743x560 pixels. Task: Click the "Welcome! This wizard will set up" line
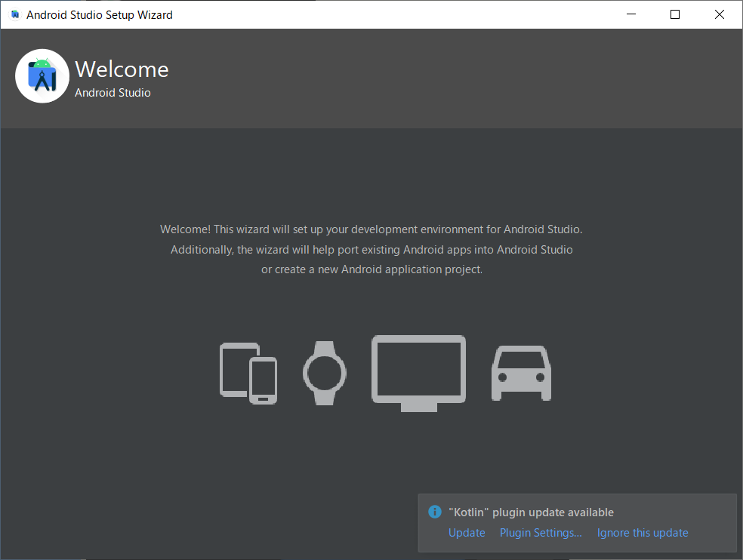tap(371, 229)
